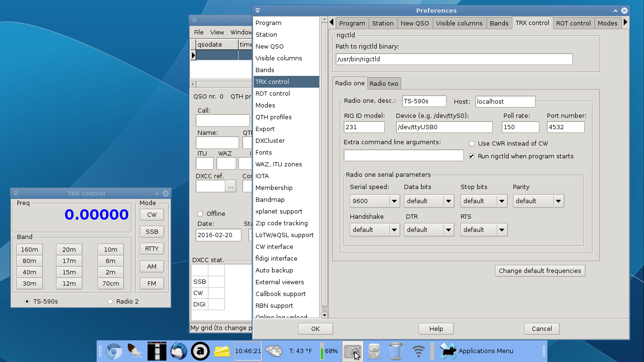Click the Path to rigctld binary field
This screenshot has height=362, width=644.
(x=454, y=59)
